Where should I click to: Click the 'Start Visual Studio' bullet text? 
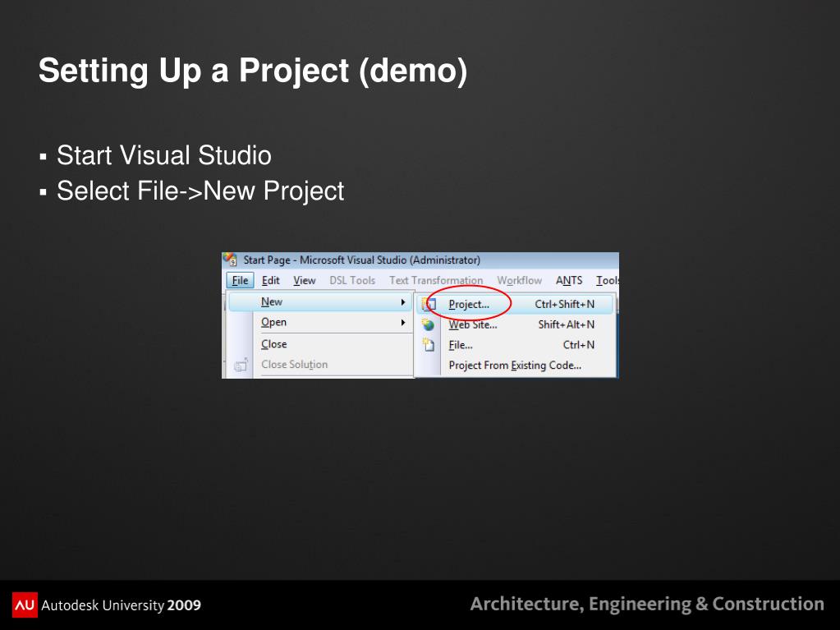point(164,155)
